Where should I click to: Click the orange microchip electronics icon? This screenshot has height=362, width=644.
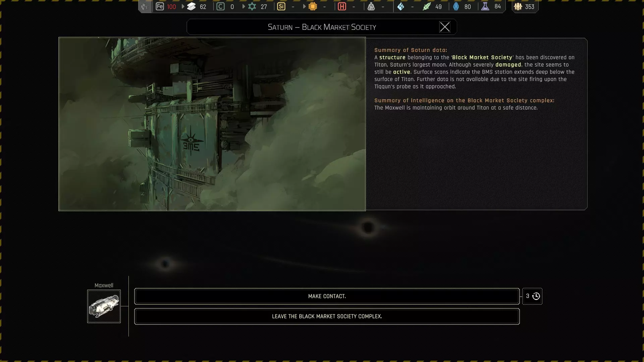click(313, 6)
